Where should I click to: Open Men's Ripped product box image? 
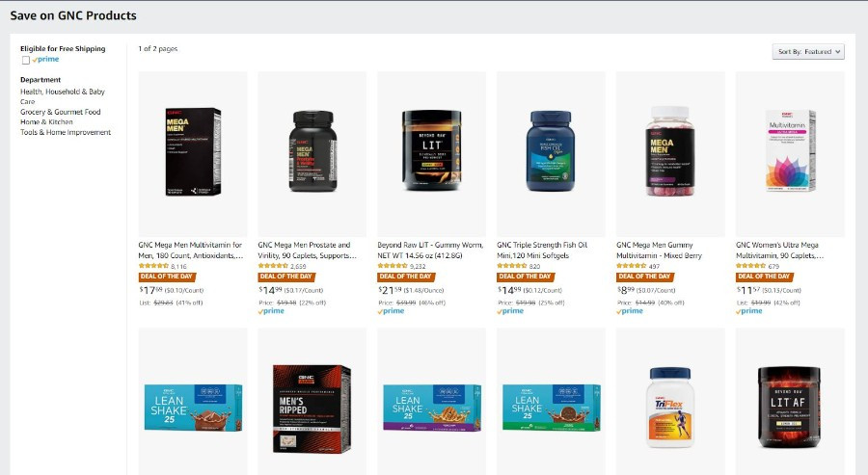click(x=312, y=409)
